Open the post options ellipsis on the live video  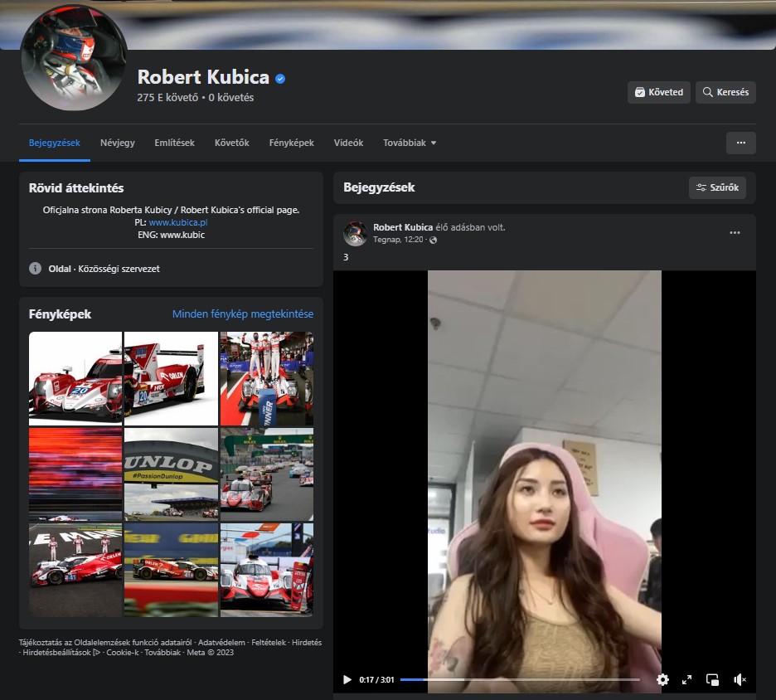pos(735,233)
